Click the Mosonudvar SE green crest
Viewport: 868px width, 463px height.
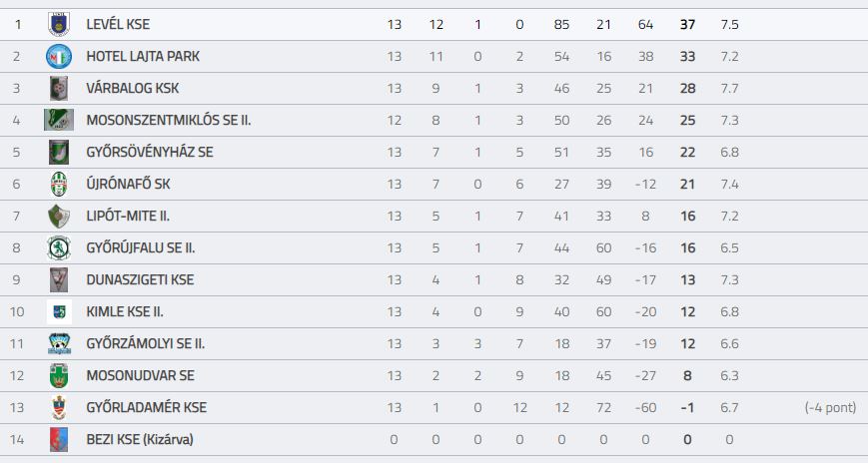point(59,376)
